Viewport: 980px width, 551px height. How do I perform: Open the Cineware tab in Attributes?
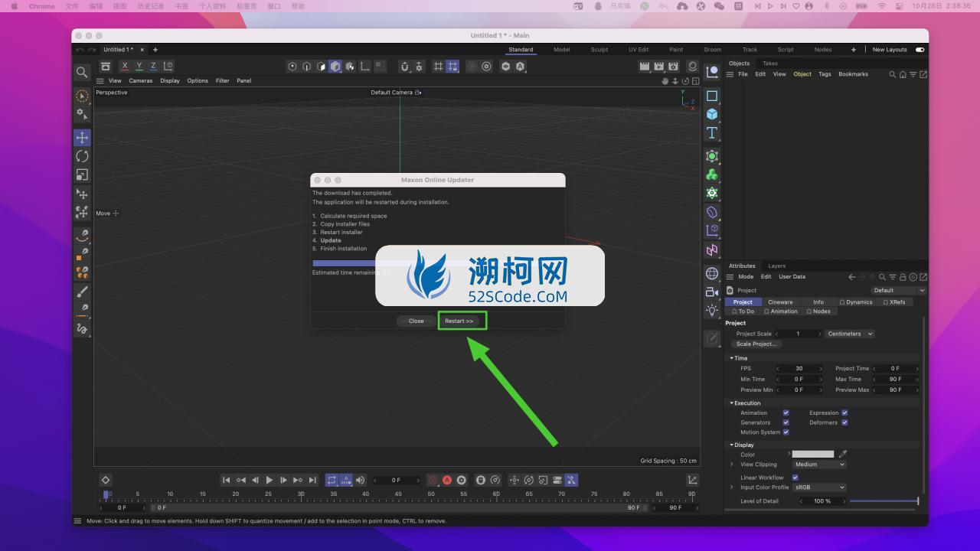tap(780, 302)
